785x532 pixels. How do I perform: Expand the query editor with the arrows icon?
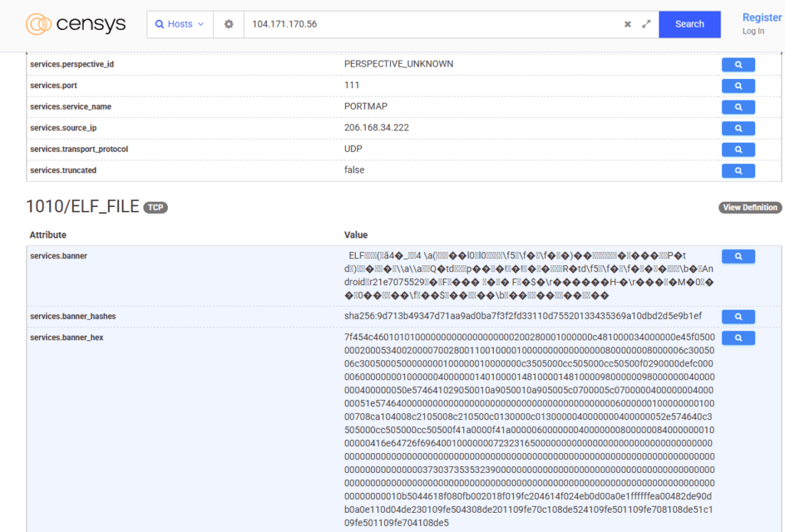[646, 24]
